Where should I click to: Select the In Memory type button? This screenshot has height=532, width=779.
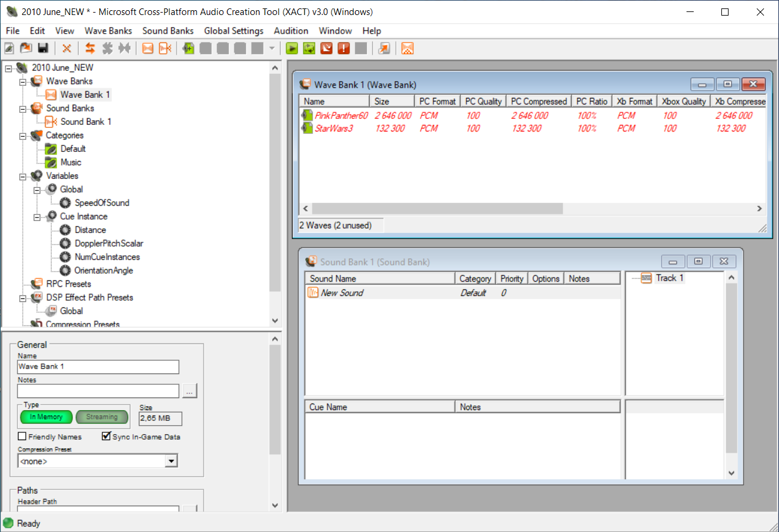tap(46, 417)
